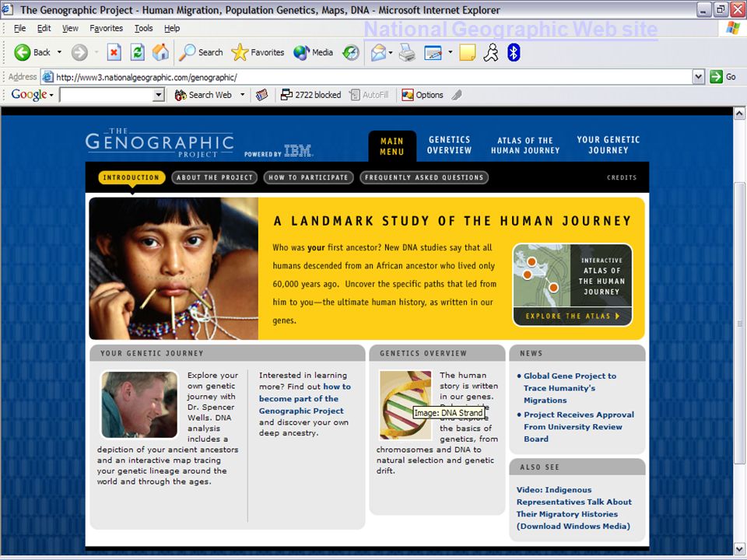Expand the Google logo menu arrow
This screenshot has height=560, width=747.
[51, 95]
